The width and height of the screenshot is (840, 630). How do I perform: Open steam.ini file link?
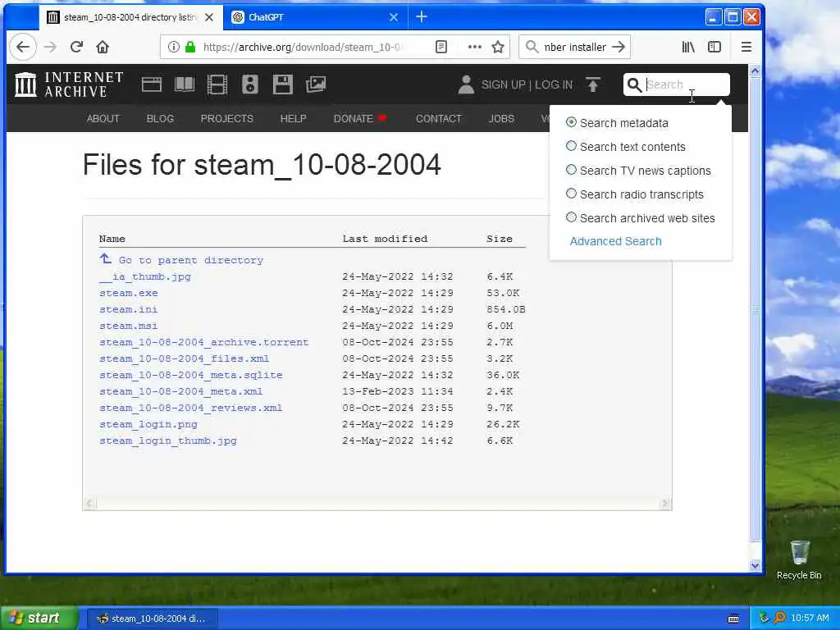click(128, 309)
